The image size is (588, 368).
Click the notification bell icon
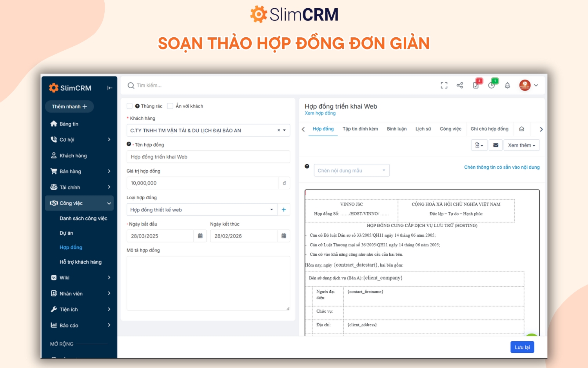(507, 85)
